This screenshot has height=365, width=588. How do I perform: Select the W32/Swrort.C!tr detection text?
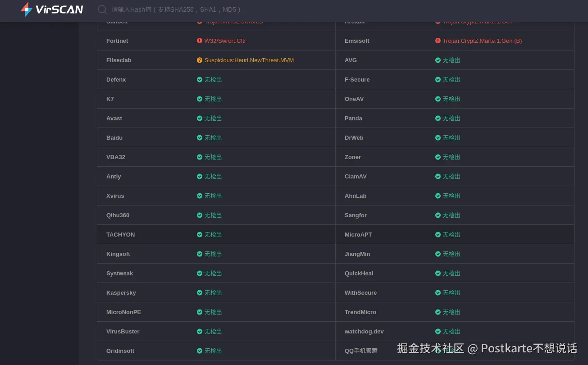(225, 41)
